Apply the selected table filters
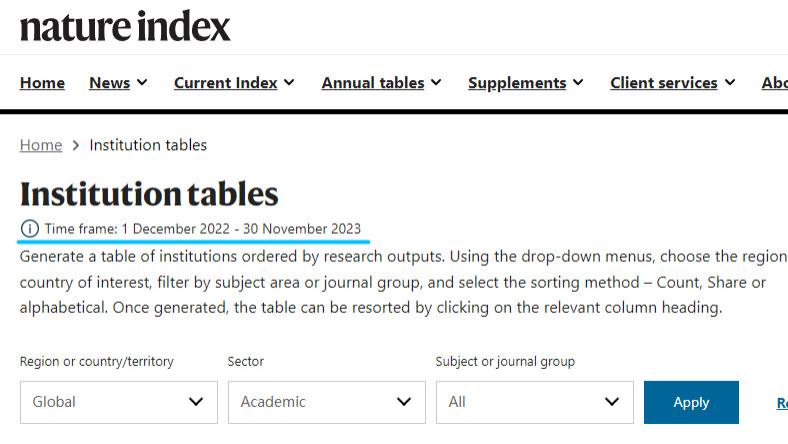This screenshot has height=444, width=788. [692, 402]
